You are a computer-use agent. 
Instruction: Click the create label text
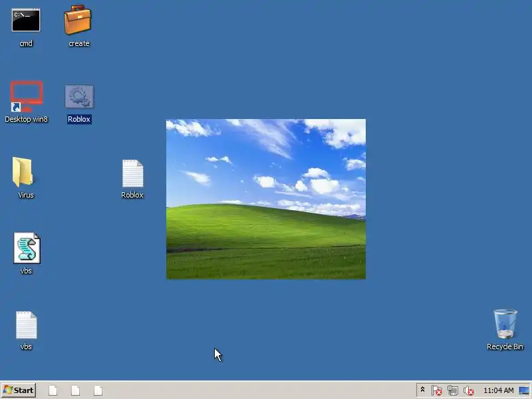[79, 43]
